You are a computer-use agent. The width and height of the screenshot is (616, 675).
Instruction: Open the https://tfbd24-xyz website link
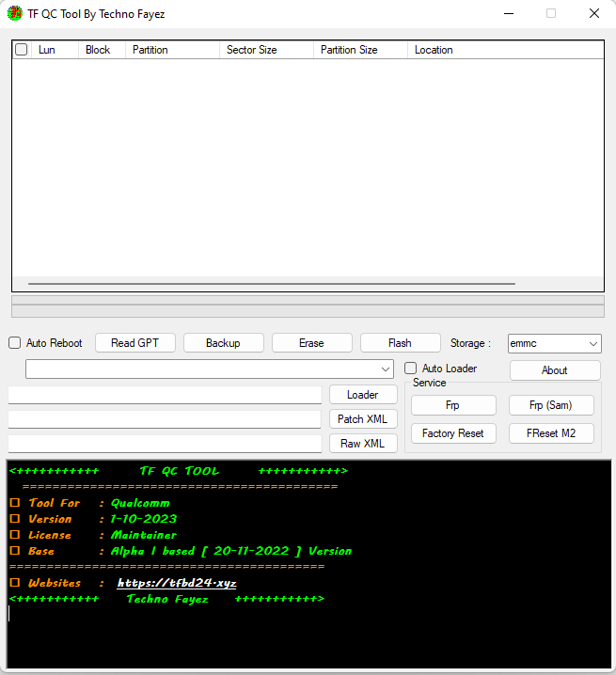click(177, 583)
